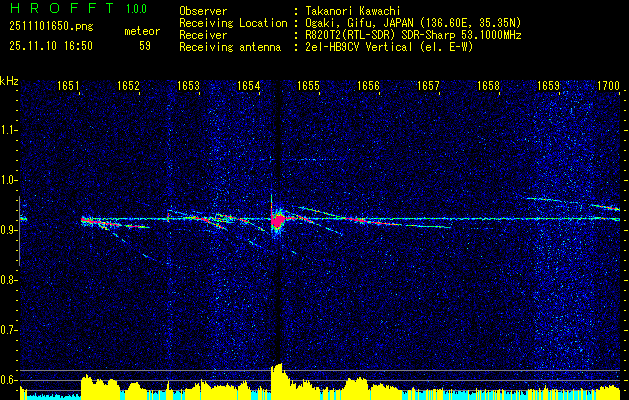Click the Receiving Location label
629x400 pixels.
233,23
